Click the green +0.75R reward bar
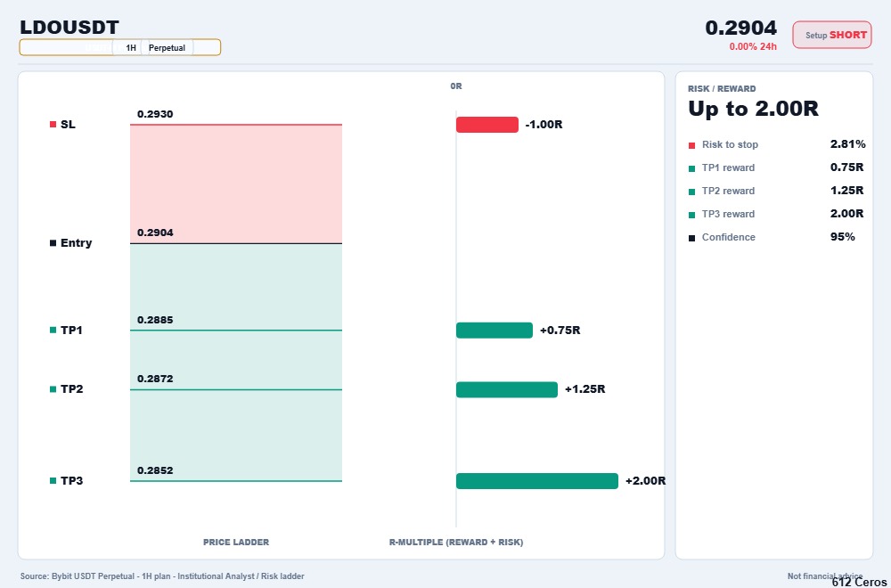Viewport: 891px width, 588px height. [x=495, y=330]
